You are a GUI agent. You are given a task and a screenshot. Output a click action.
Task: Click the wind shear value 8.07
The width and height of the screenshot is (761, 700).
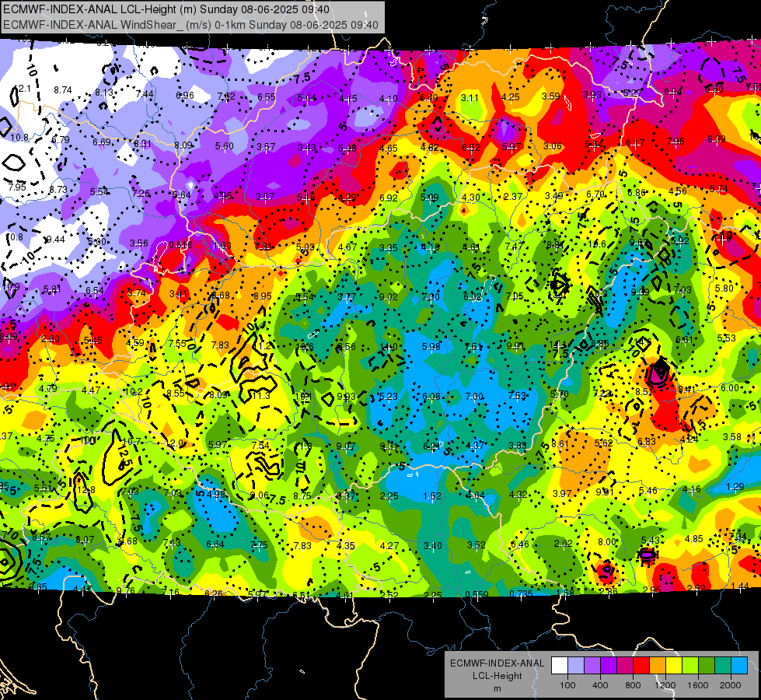[85, 539]
